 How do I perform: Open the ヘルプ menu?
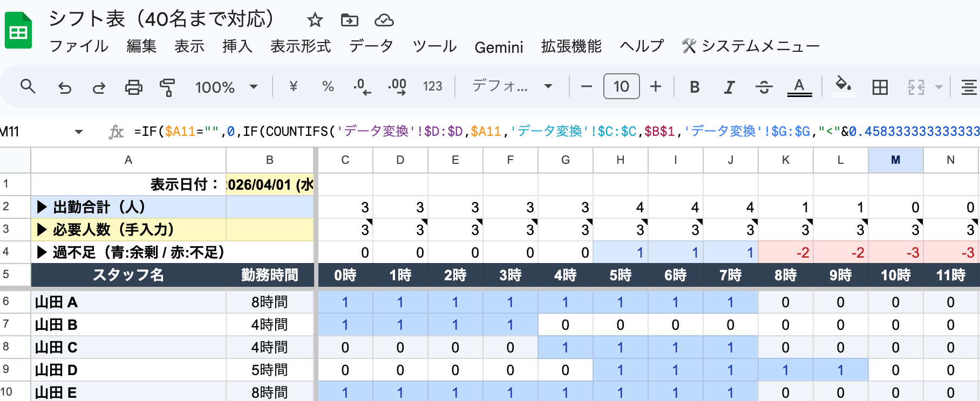tap(642, 46)
